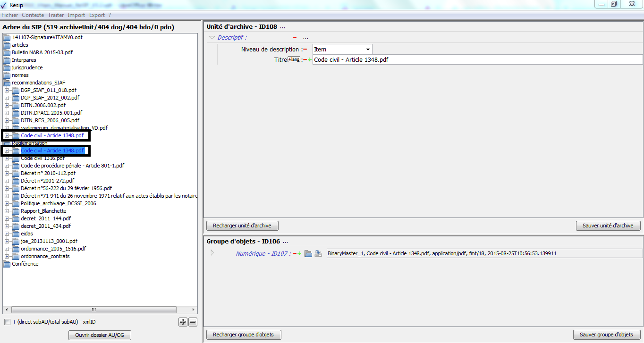Enable the direct subAU/total subAU checkbox
Image resolution: width=644 pixels, height=343 pixels.
coord(7,322)
